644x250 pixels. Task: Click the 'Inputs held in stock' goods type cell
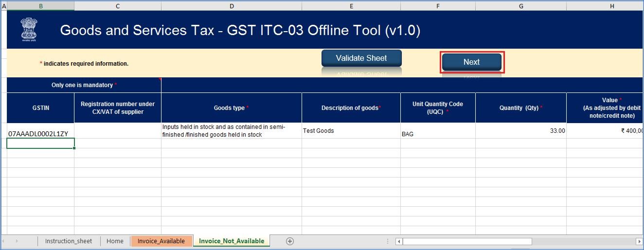232,131
